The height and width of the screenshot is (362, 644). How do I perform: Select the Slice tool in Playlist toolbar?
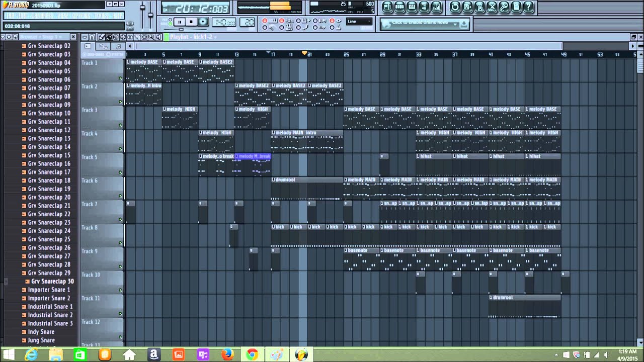point(138,37)
